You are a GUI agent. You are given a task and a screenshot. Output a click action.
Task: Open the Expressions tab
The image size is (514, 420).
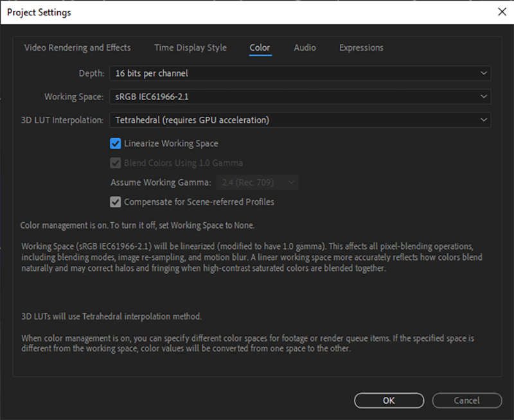361,48
